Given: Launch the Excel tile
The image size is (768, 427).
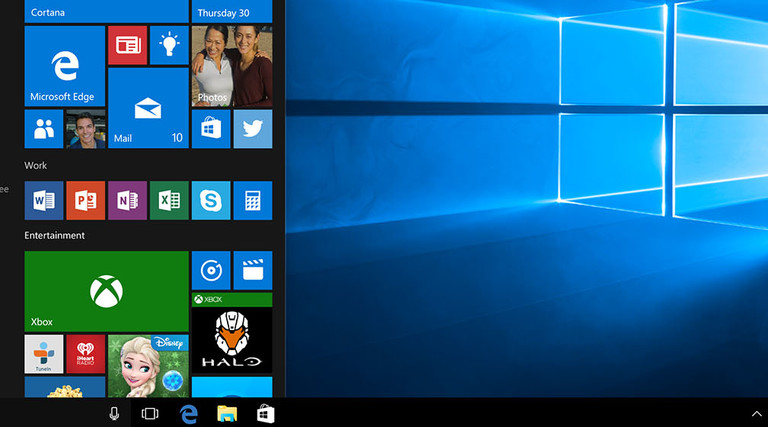Looking at the screenshot, I should pos(169,200).
